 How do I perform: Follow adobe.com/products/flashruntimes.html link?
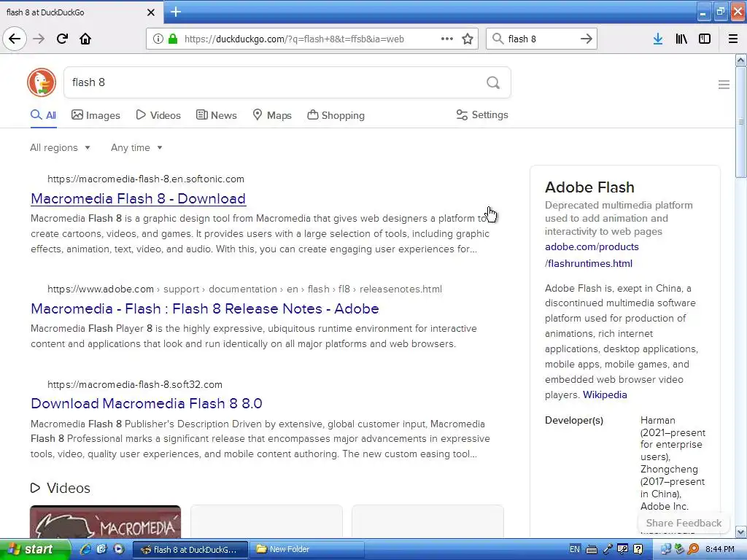coord(592,254)
